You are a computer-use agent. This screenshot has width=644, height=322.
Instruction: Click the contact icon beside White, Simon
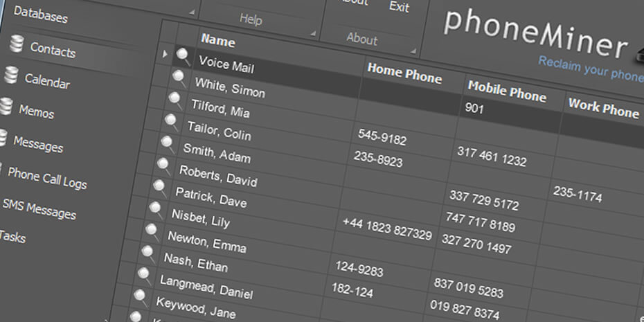coord(179,78)
